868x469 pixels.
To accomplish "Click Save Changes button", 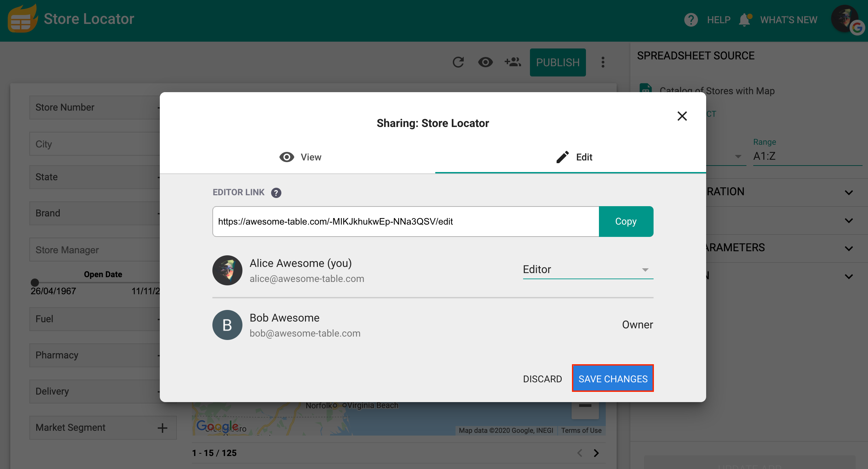I will (613, 379).
